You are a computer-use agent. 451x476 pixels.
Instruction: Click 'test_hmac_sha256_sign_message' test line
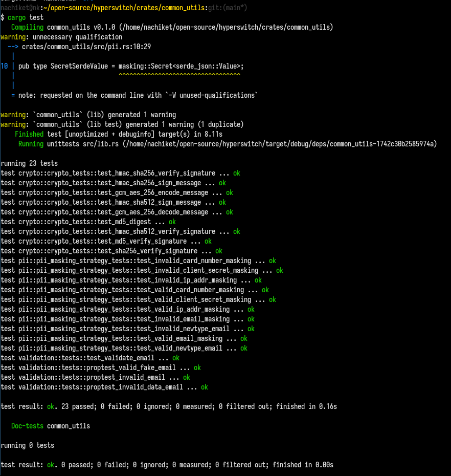[x=113, y=183]
